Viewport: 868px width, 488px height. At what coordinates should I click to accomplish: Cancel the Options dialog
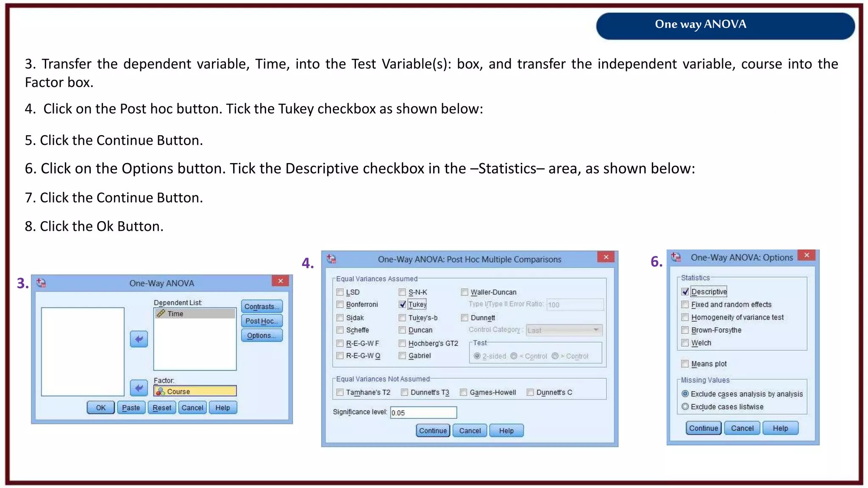pos(742,428)
